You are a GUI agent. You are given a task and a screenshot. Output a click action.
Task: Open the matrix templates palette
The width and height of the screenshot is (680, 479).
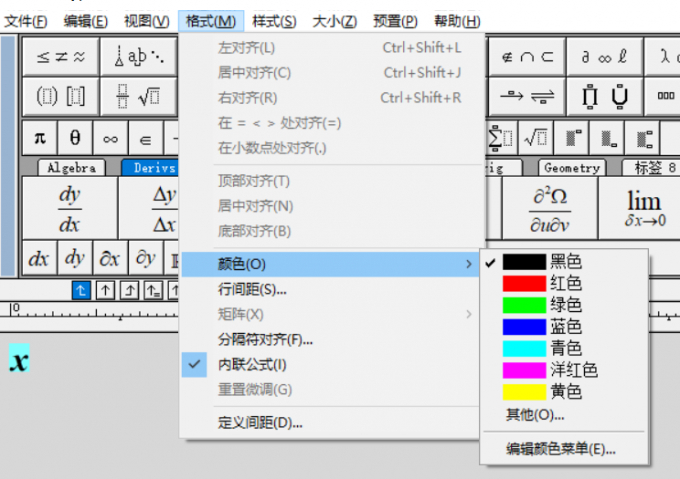[x=664, y=96]
